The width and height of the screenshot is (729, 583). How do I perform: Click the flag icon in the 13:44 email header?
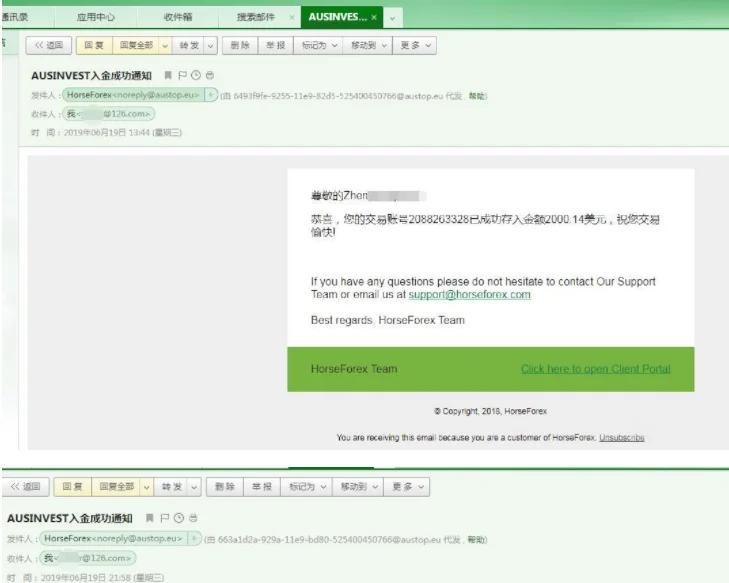[182, 75]
